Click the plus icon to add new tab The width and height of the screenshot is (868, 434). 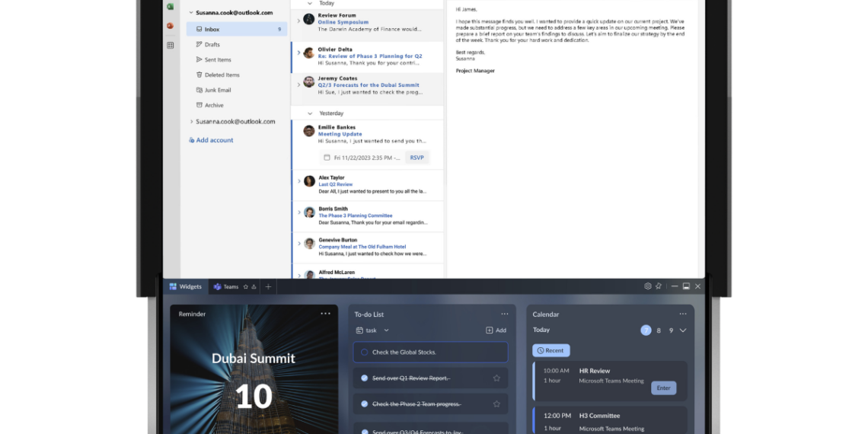pos(268,287)
